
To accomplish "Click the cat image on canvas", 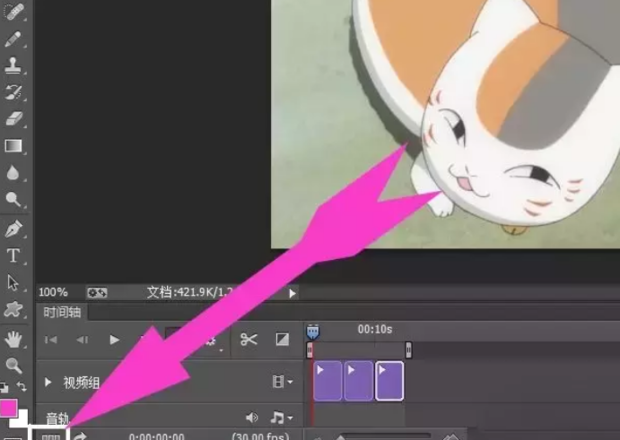I will [445, 124].
